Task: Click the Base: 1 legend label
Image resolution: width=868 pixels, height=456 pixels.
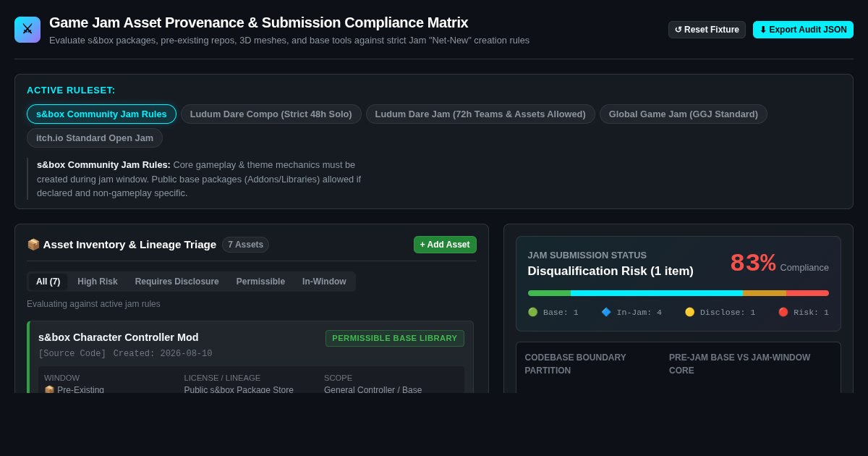Action: pos(561,313)
